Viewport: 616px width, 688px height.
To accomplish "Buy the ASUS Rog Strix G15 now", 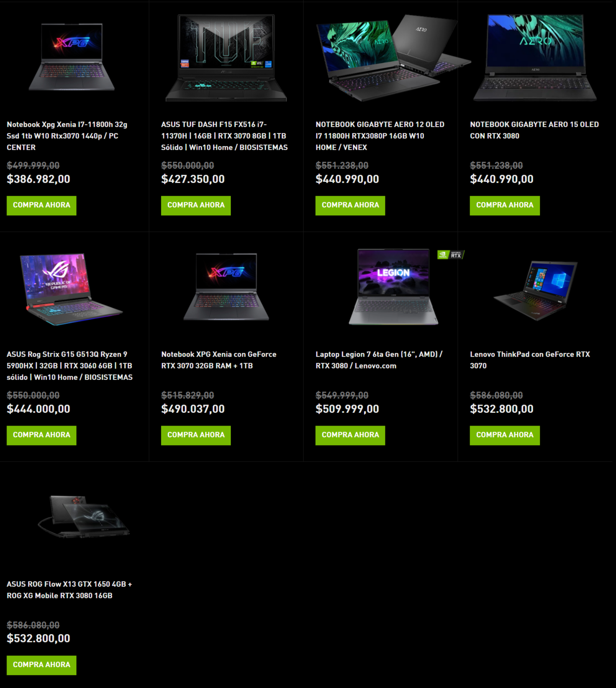I will (41, 435).
